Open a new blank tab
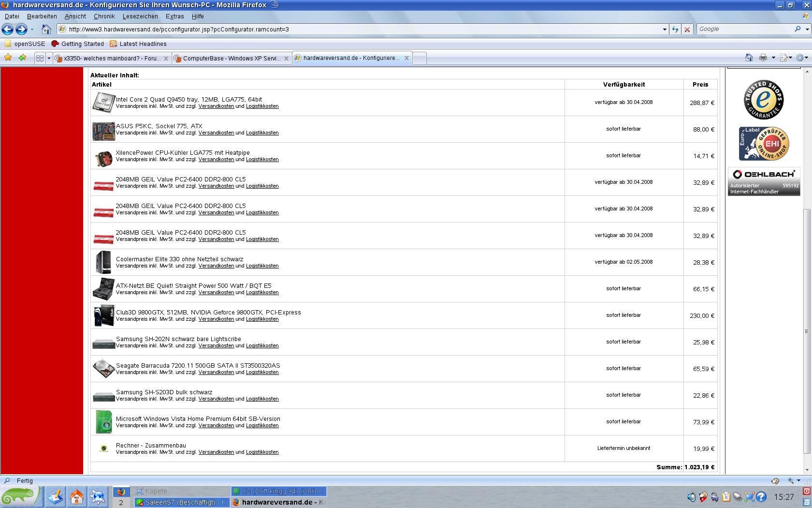This screenshot has height=508, width=812. coord(420,58)
